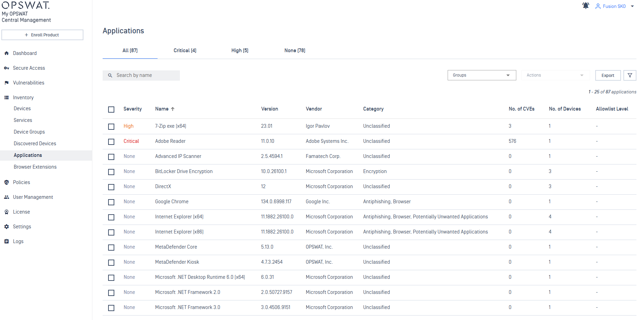Click the Critical severity label for Adobe Reader

pos(131,141)
